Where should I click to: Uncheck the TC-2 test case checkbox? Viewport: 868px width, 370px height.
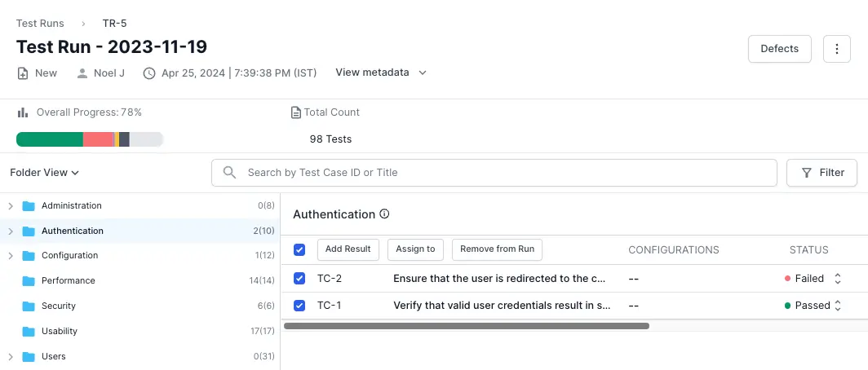(299, 279)
